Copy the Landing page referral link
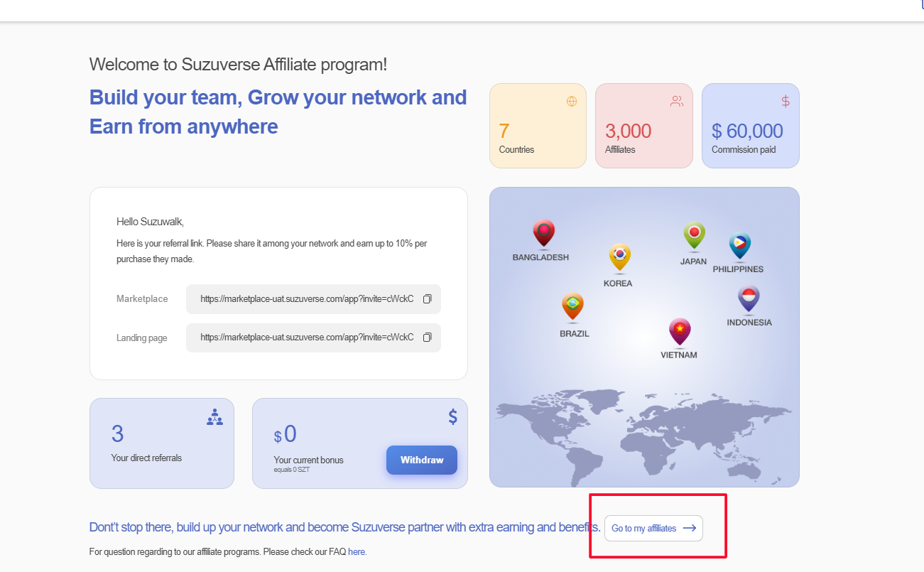Screen dimensions: 924x572 (x=427, y=338)
